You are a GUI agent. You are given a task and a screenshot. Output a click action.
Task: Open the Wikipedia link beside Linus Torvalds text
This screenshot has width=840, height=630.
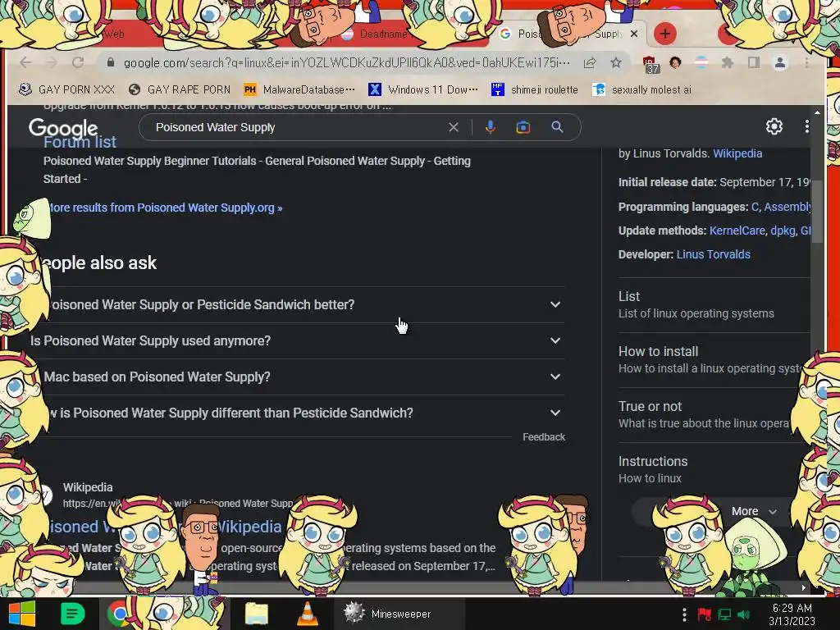coord(737,153)
